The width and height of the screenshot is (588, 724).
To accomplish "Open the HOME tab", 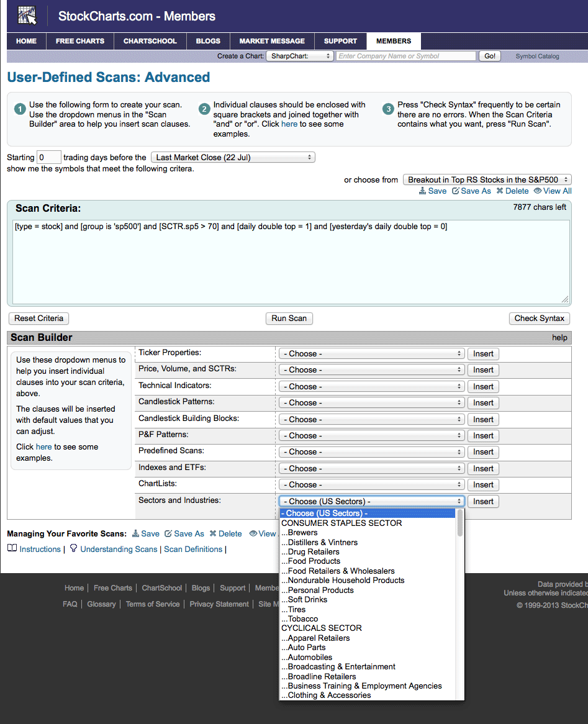I will click(x=26, y=41).
